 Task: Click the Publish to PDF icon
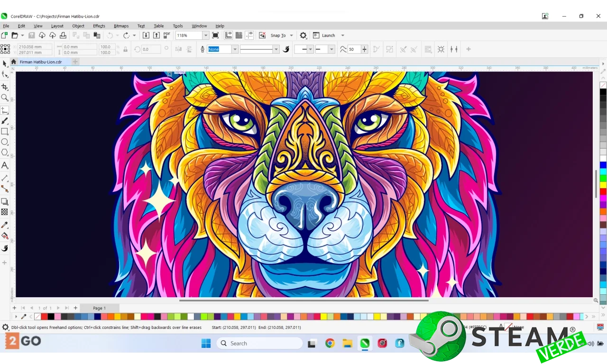[x=167, y=36]
